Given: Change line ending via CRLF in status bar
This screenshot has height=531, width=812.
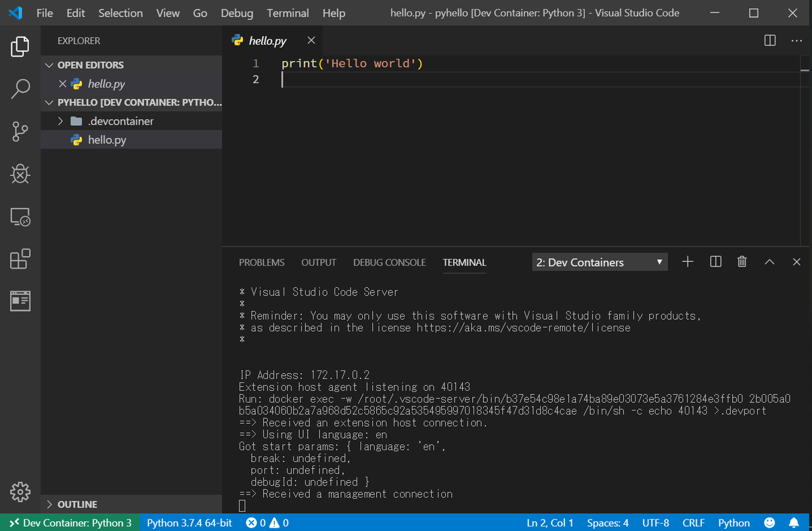Looking at the screenshot, I should (694, 523).
